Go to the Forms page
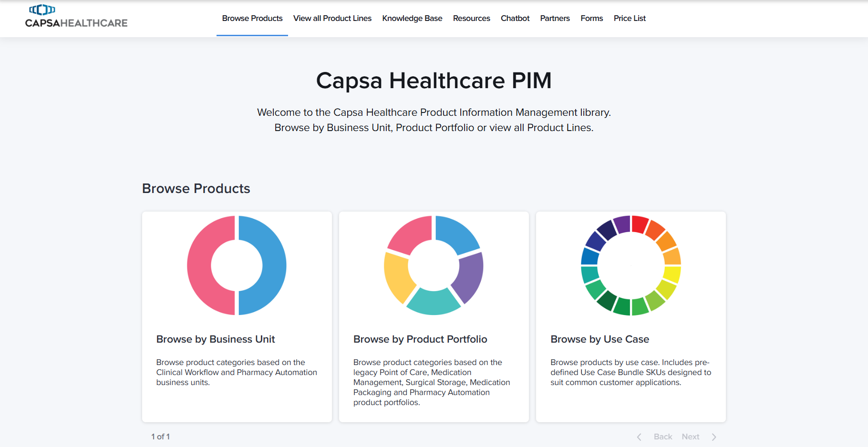 click(x=592, y=18)
